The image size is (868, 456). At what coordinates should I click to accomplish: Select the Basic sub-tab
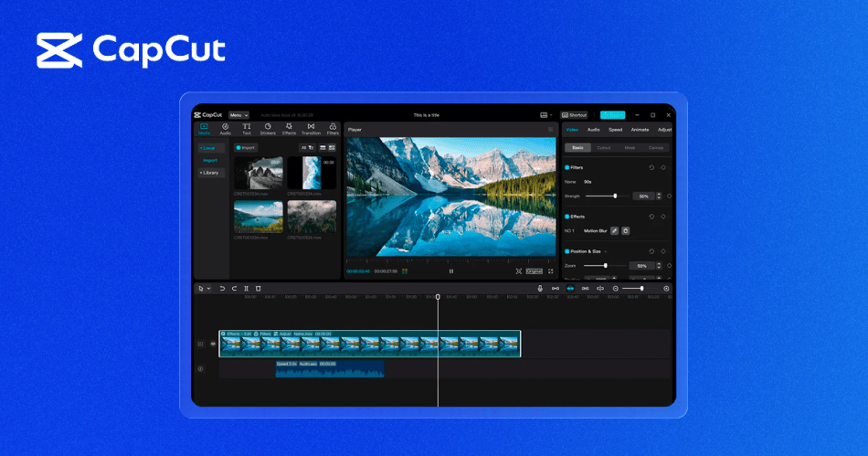(577, 148)
